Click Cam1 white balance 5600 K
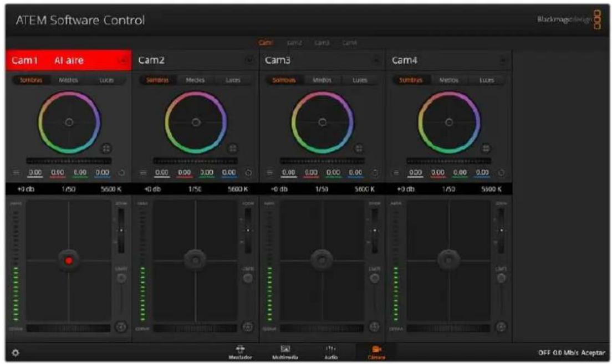The height and width of the screenshot is (364, 612). pos(111,189)
